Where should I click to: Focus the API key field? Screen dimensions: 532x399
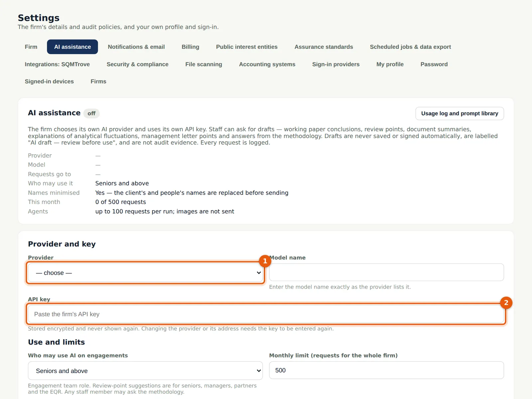(x=266, y=314)
